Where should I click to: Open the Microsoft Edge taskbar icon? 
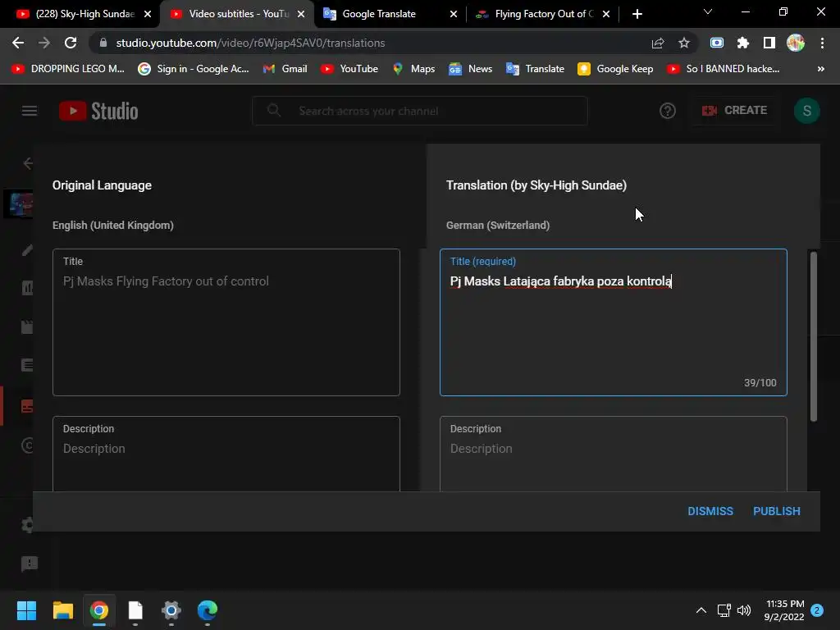208,610
